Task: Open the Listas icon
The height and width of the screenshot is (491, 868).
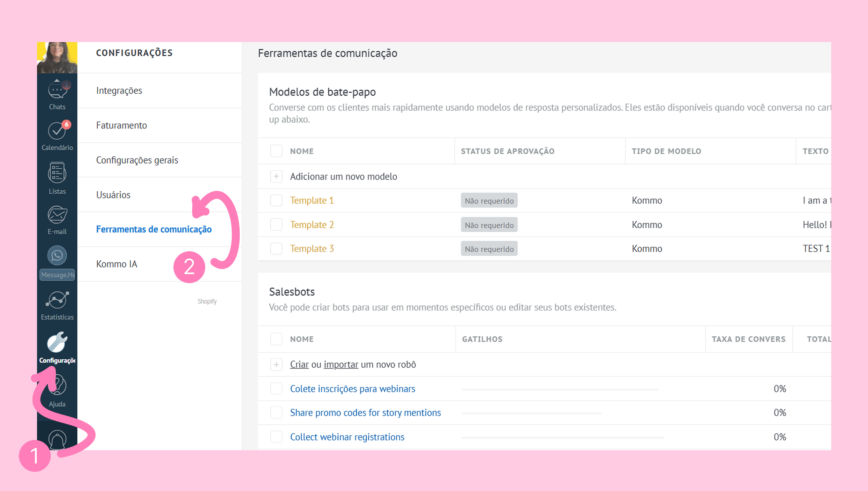Action: click(57, 173)
